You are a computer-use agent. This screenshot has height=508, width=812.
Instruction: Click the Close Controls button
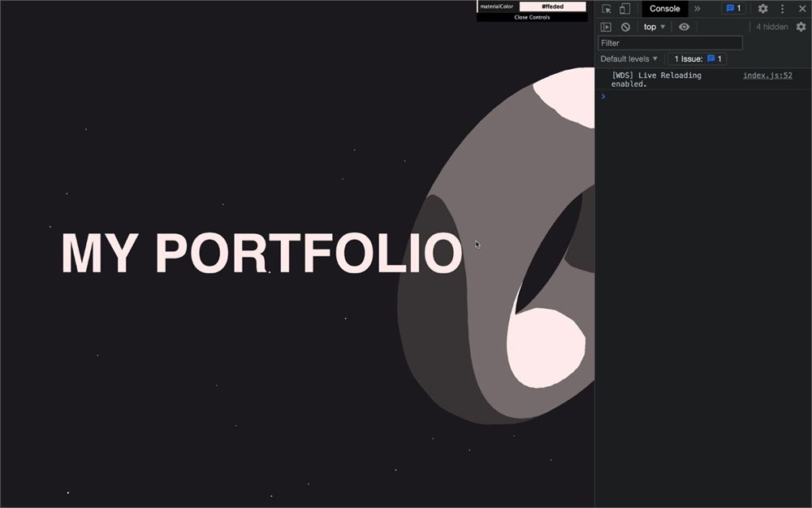[x=532, y=17]
